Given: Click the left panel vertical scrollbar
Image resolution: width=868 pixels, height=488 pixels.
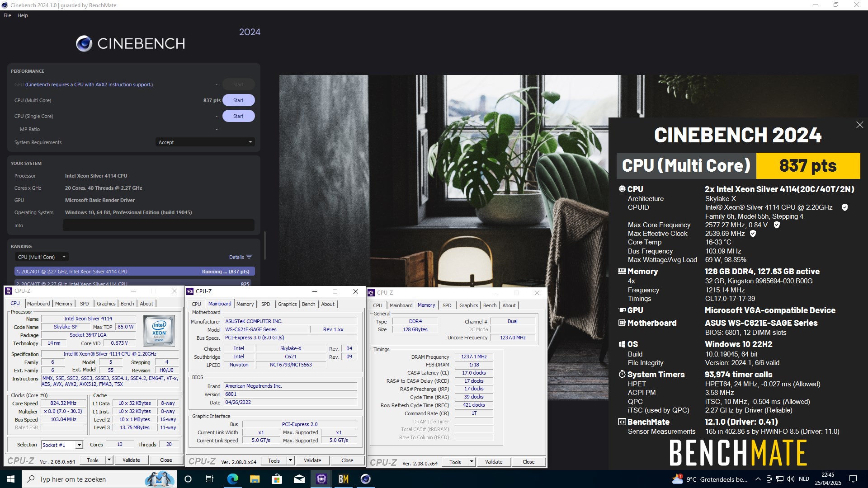Looking at the screenshot, I should tap(265, 245).
